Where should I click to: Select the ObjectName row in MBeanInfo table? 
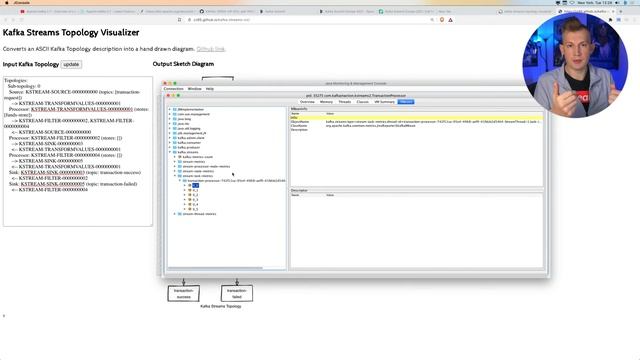417,122
